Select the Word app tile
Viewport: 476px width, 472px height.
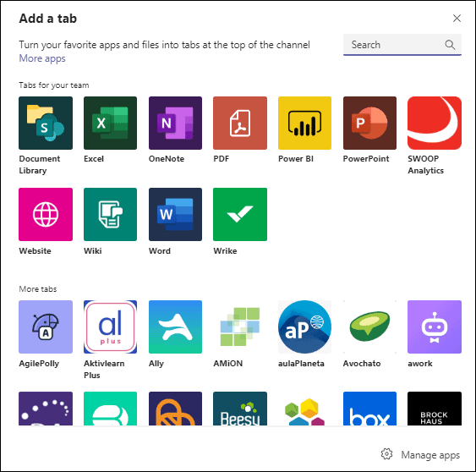coord(175,215)
